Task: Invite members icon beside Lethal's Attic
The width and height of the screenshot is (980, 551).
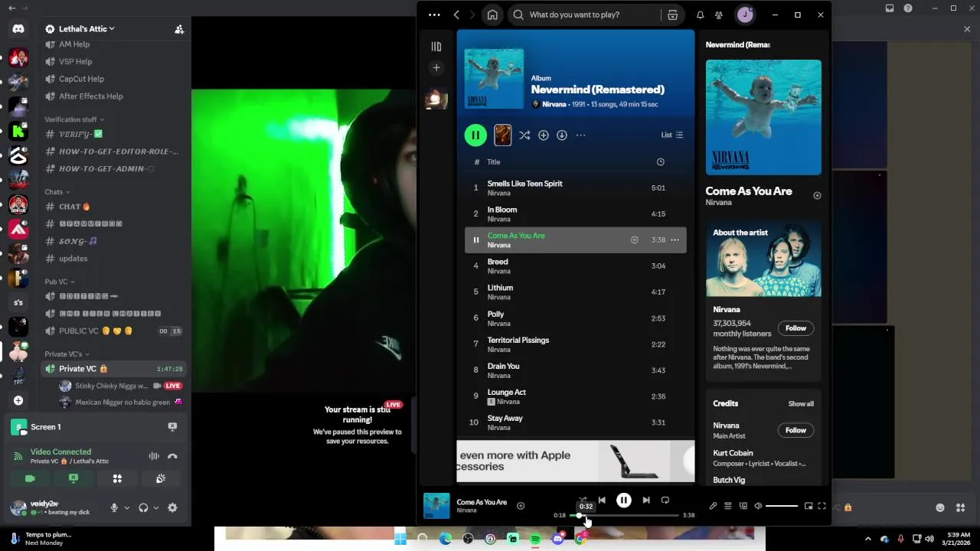Action: click(179, 29)
